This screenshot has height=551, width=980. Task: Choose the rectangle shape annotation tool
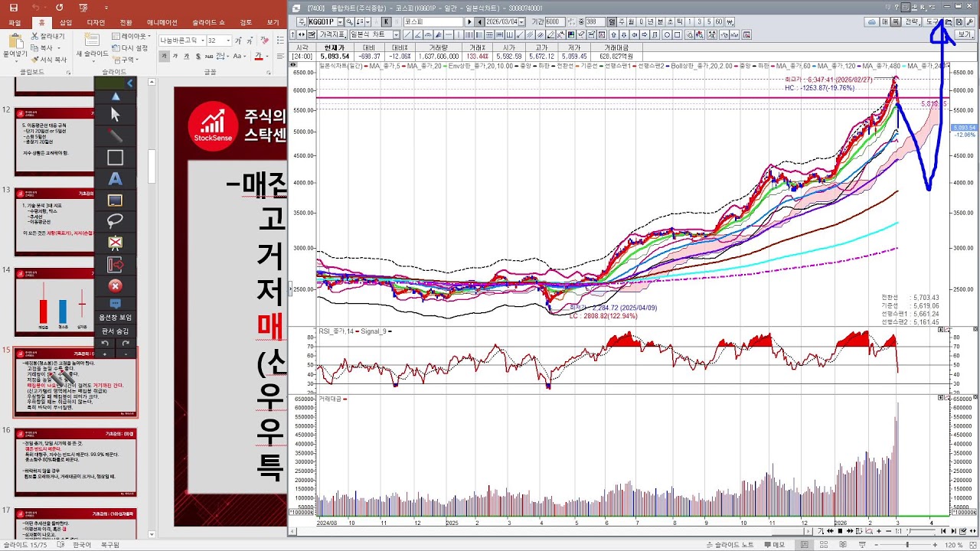click(116, 158)
